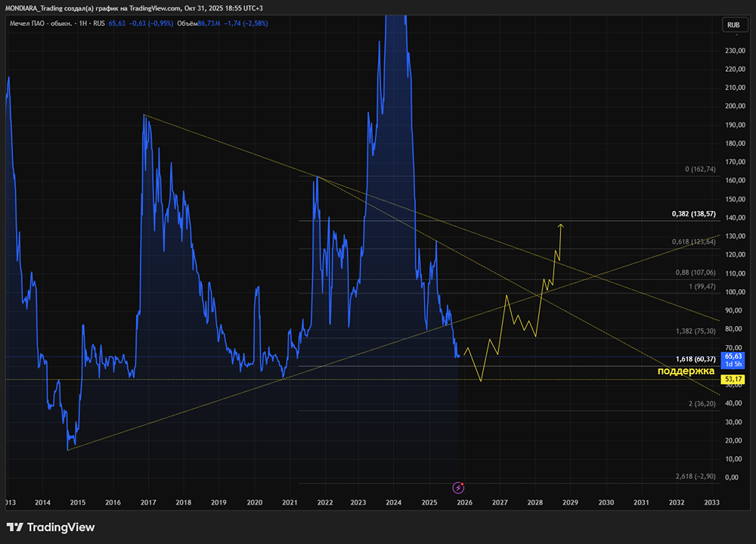Image resolution: width=756 pixels, height=544 pixels.
Task: Click the purple lightning event icon
Action: 457,487
